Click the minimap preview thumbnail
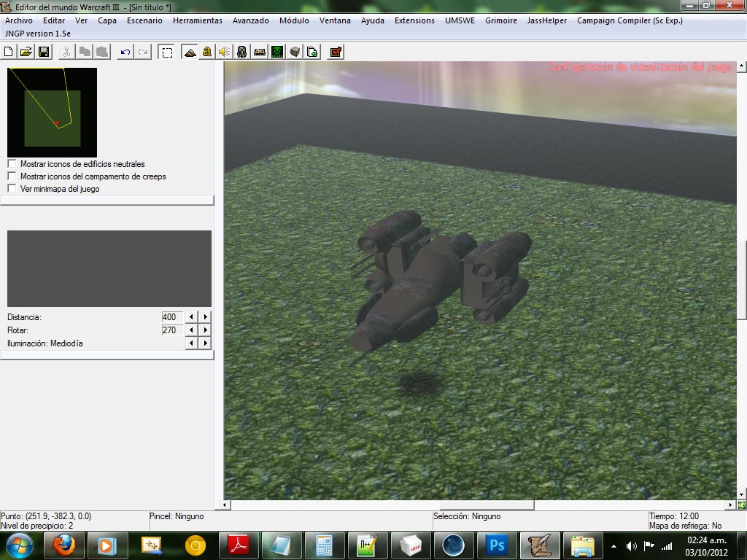 coord(52,112)
